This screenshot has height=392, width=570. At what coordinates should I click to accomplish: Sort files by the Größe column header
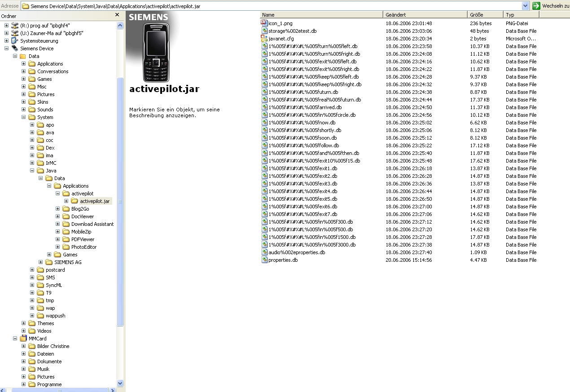[x=485, y=15]
